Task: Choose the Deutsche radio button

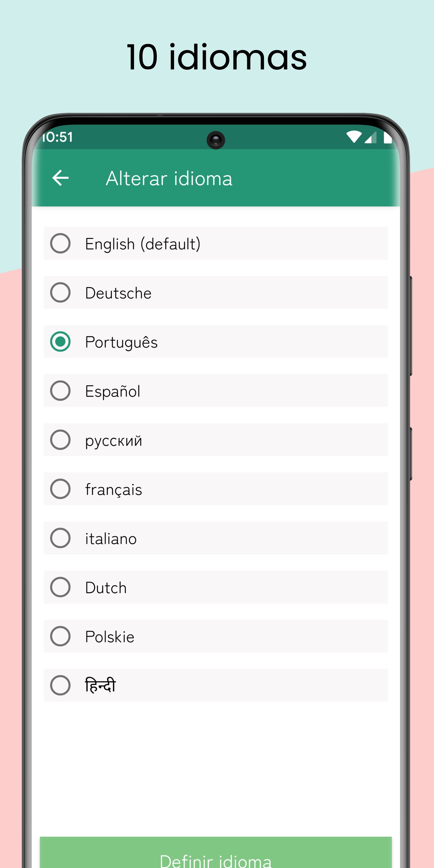Action: 60,292
